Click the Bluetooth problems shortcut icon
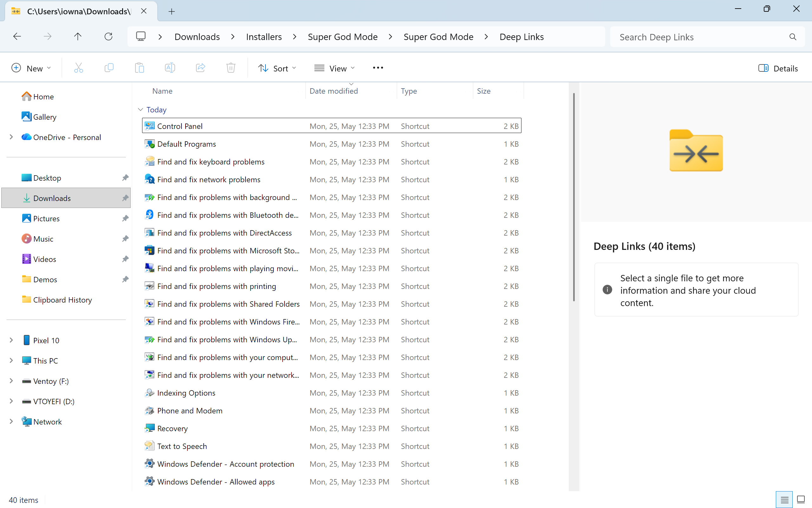 (x=149, y=215)
